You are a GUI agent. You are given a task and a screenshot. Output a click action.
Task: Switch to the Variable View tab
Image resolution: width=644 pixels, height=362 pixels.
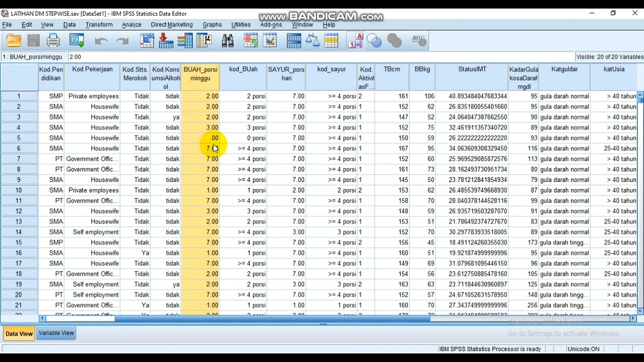point(56,333)
